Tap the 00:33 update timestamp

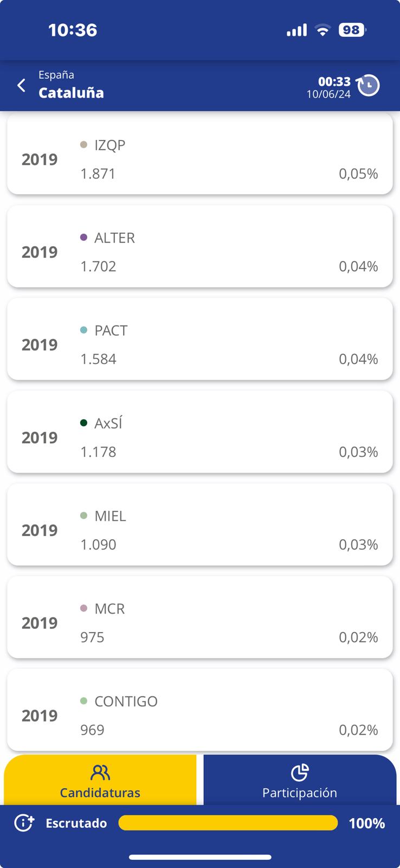click(334, 81)
